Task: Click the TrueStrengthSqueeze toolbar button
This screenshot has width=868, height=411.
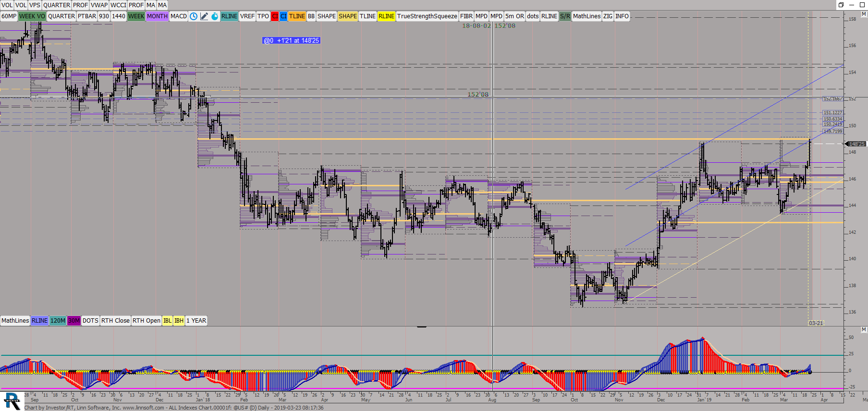Action: coord(427,16)
